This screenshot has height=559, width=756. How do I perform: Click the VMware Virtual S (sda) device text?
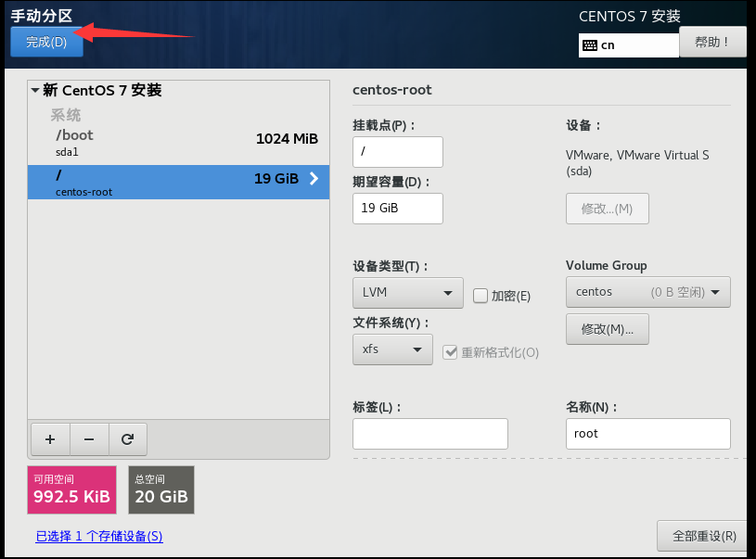pos(637,163)
